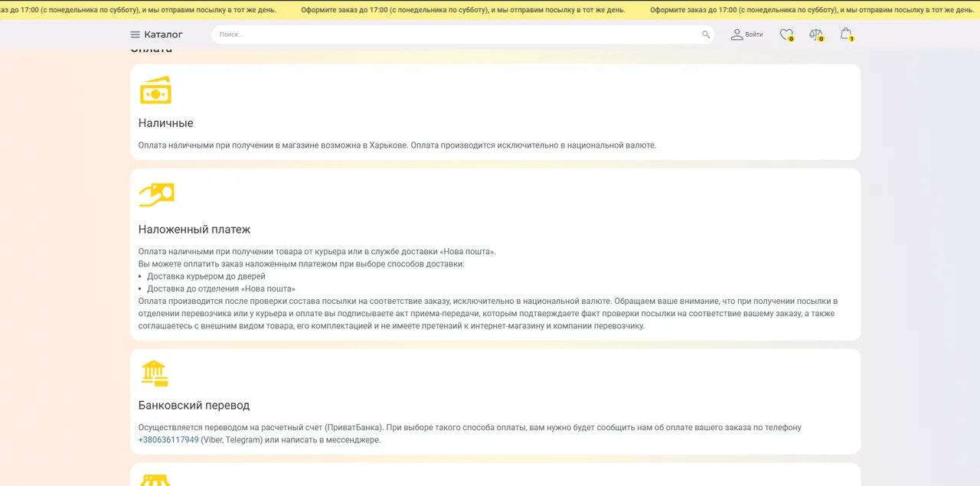The width and height of the screenshot is (980, 486).
Task: Select the Наложенный платеж heading
Action: click(x=194, y=230)
